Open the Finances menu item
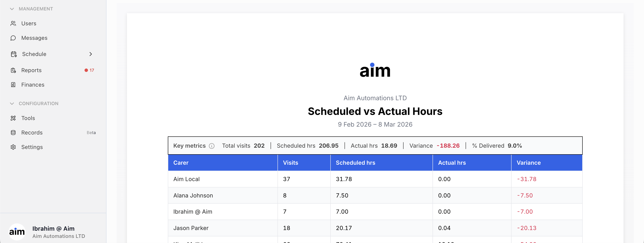 pyautogui.click(x=33, y=85)
